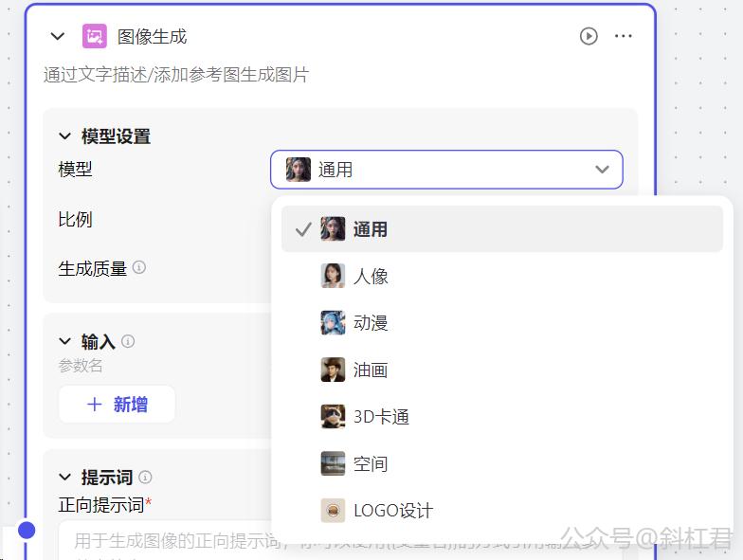Click the 人像 portrait thumbnail
743x560 pixels.
point(333,276)
